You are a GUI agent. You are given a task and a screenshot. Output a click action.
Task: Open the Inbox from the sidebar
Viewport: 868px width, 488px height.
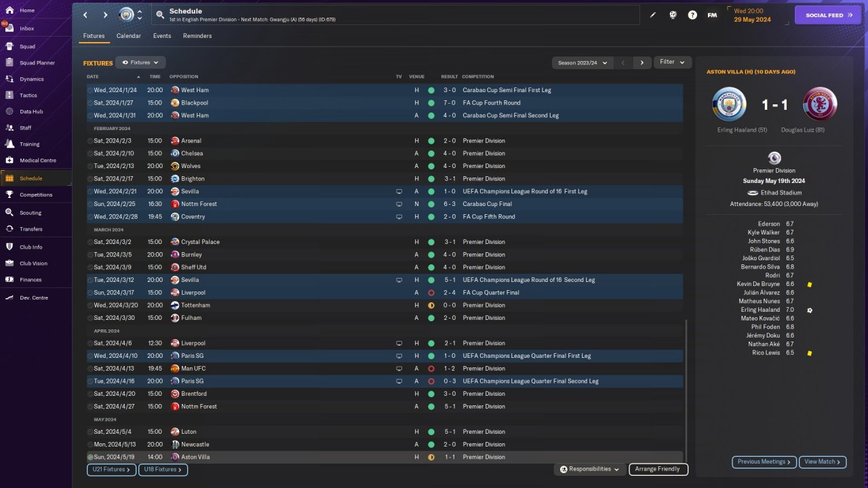[27, 28]
